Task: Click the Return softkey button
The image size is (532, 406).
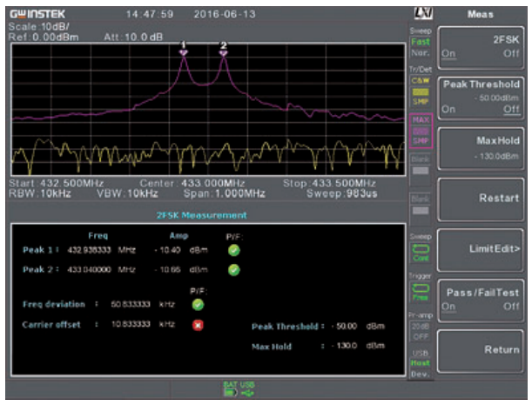Action: coord(481,351)
